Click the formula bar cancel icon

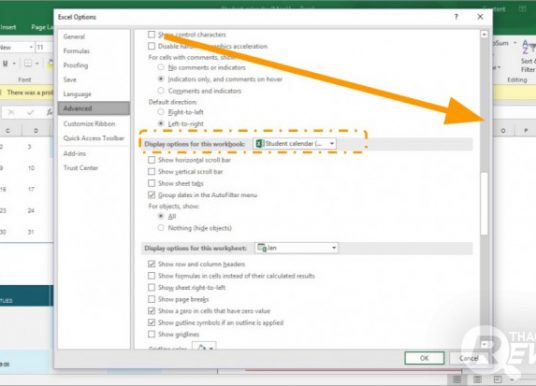[11, 112]
